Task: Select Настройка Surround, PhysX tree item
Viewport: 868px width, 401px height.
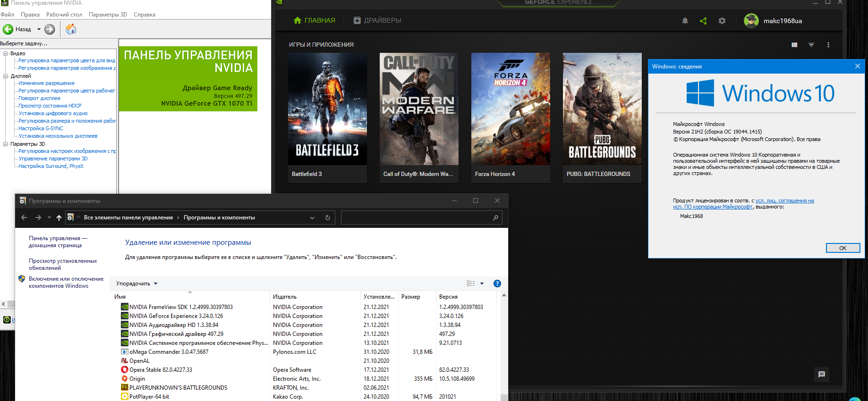Action: [x=51, y=166]
